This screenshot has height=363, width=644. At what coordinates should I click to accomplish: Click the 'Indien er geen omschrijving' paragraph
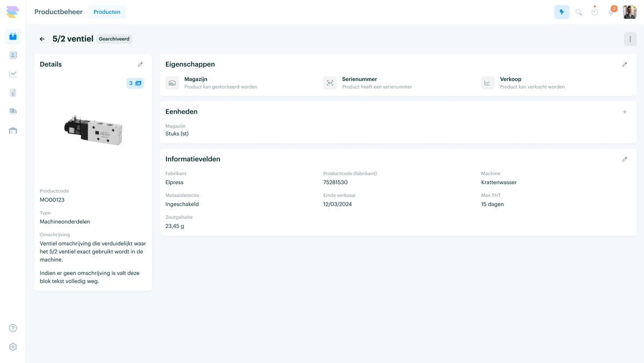pos(90,277)
